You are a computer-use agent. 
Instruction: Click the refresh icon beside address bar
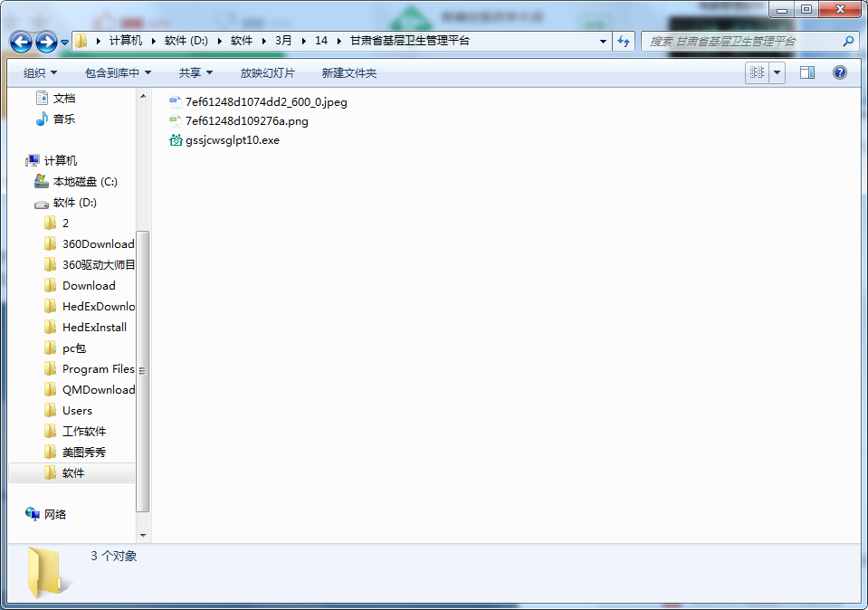[623, 42]
